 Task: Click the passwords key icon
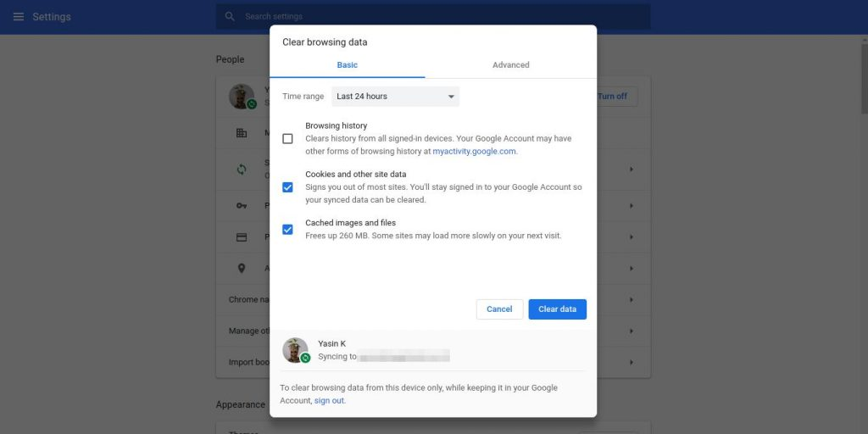[242, 205]
